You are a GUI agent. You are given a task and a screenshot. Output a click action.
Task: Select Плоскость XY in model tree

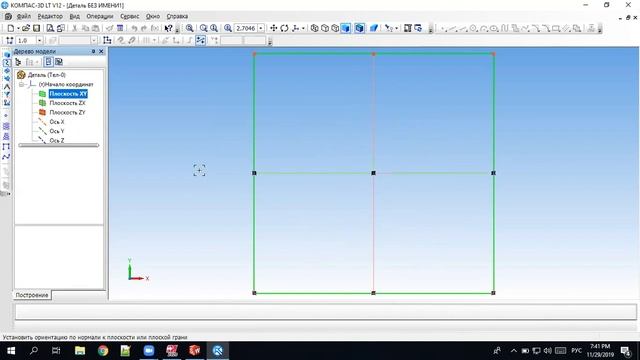[68, 94]
